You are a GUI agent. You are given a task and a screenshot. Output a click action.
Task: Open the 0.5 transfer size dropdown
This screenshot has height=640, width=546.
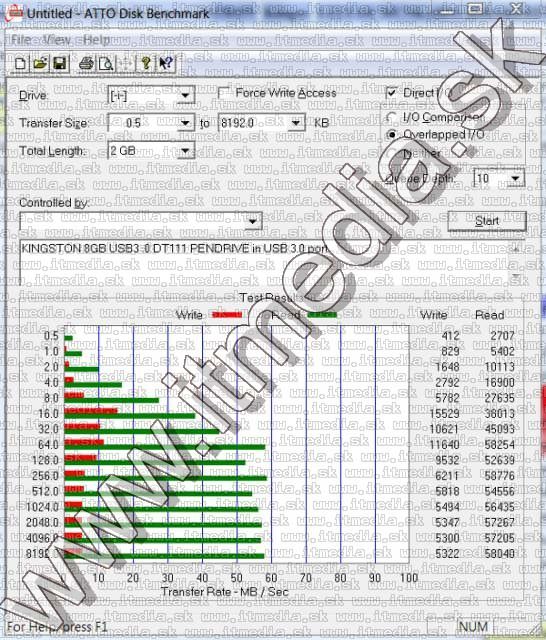pos(185,123)
